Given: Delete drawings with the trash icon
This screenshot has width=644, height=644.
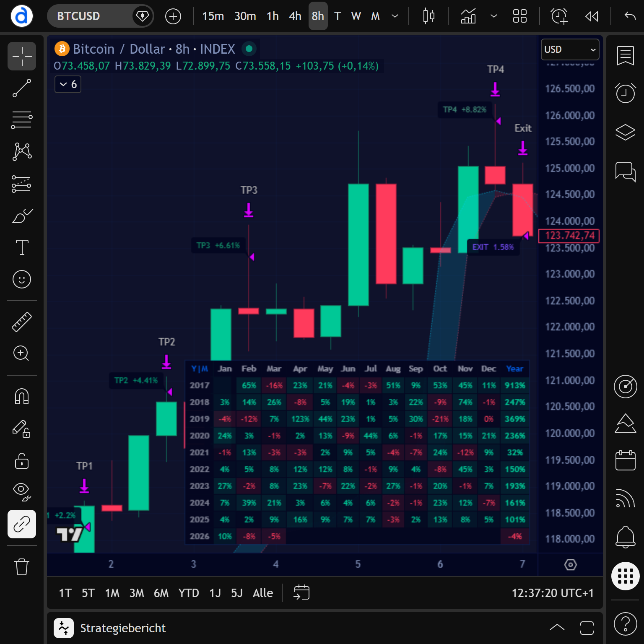Looking at the screenshot, I should click(x=22, y=567).
